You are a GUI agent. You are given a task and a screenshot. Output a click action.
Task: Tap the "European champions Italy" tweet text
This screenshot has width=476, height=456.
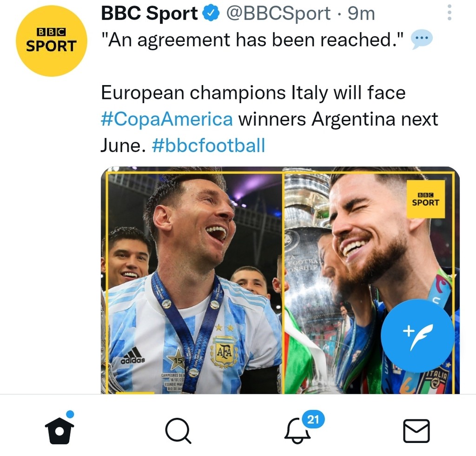[253, 93]
